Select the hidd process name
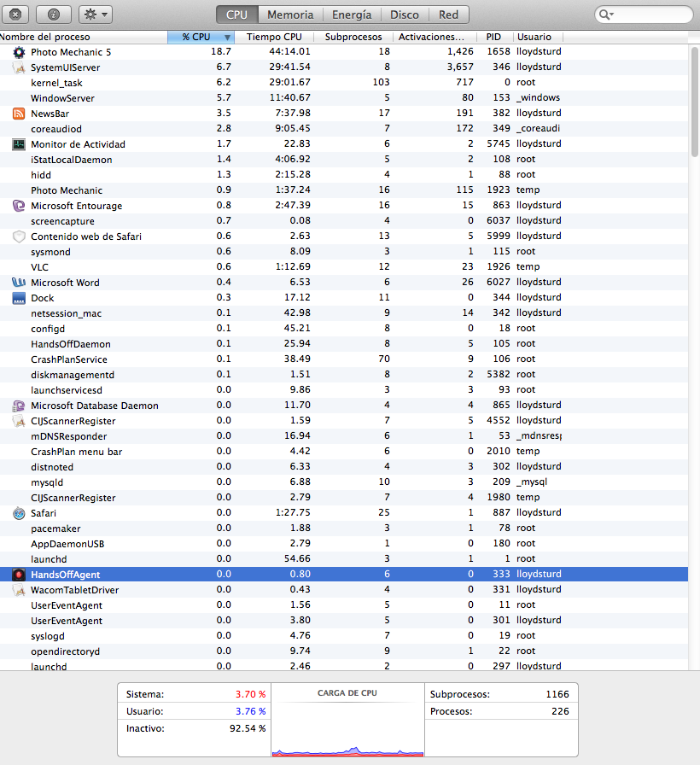This screenshot has width=700, height=765. 41,175
